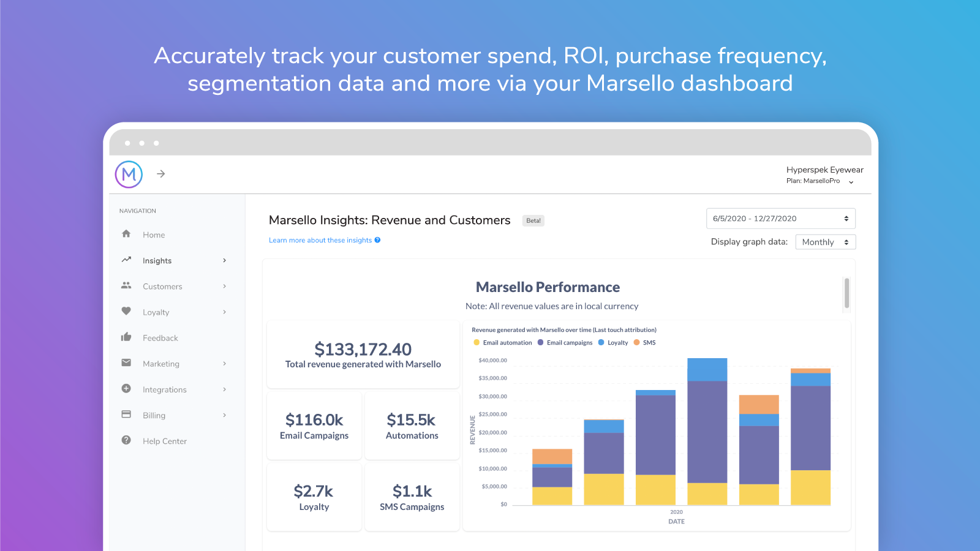
Task: Click the Beta badge
Action: pos(533,220)
